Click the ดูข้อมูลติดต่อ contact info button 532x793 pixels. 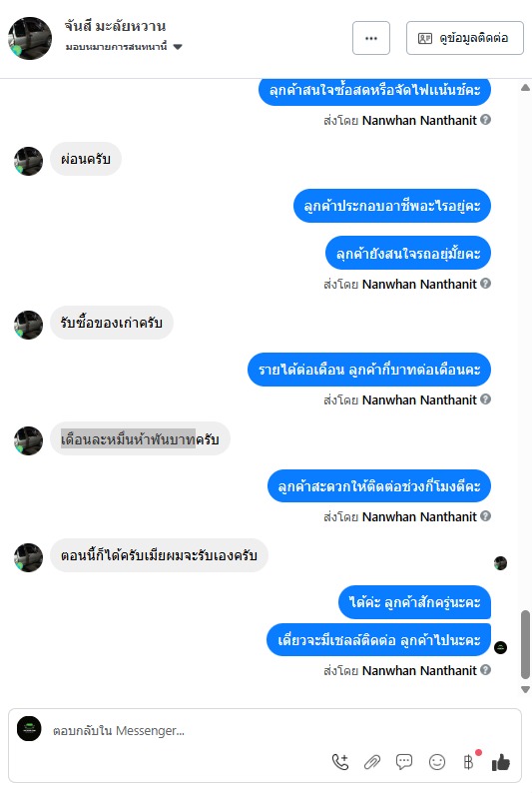pyautogui.click(x=465, y=38)
